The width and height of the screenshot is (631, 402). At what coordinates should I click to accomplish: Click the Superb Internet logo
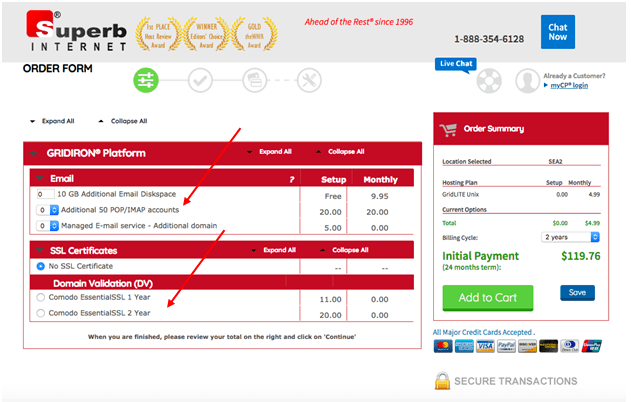[76, 31]
